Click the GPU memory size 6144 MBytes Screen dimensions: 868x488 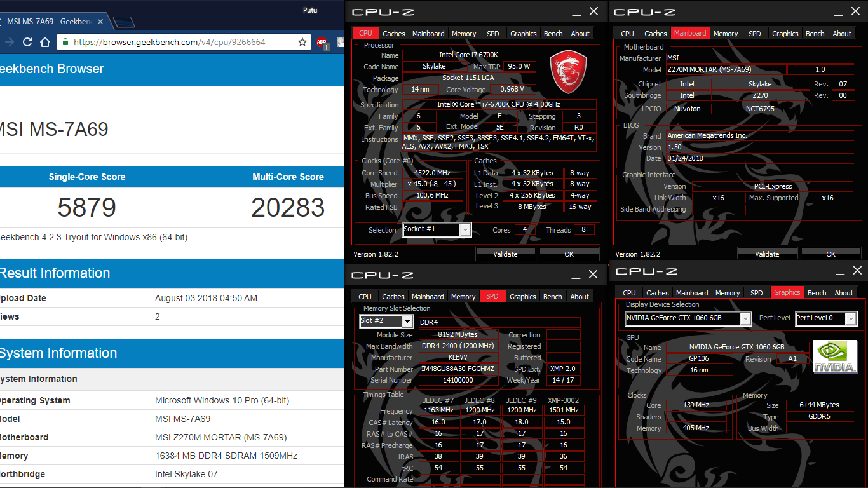click(821, 405)
